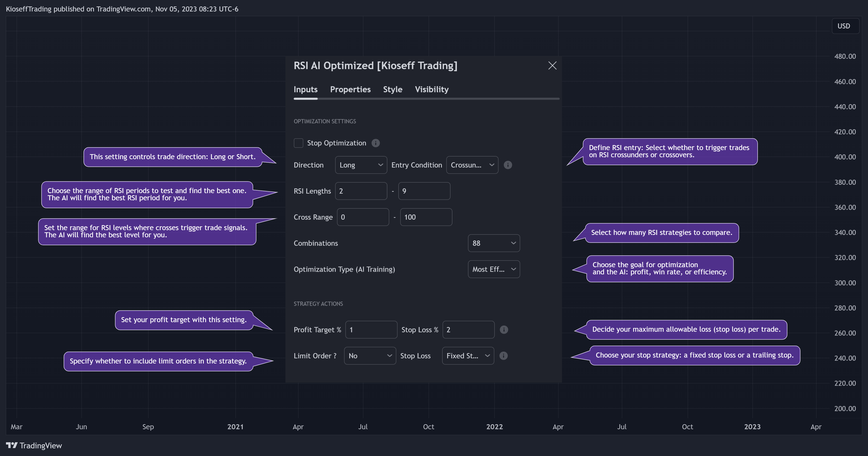Viewport: 868px width, 456px height.
Task: Open the Stop Loss type dropdown
Action: click(468, 356)
